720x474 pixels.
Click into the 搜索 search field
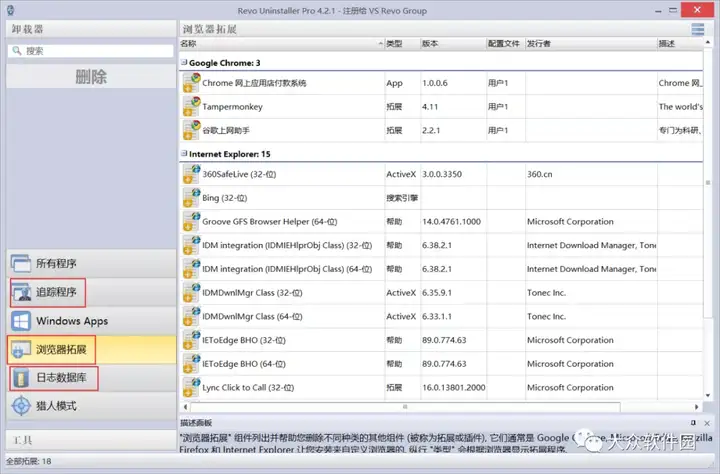point(91,51)
